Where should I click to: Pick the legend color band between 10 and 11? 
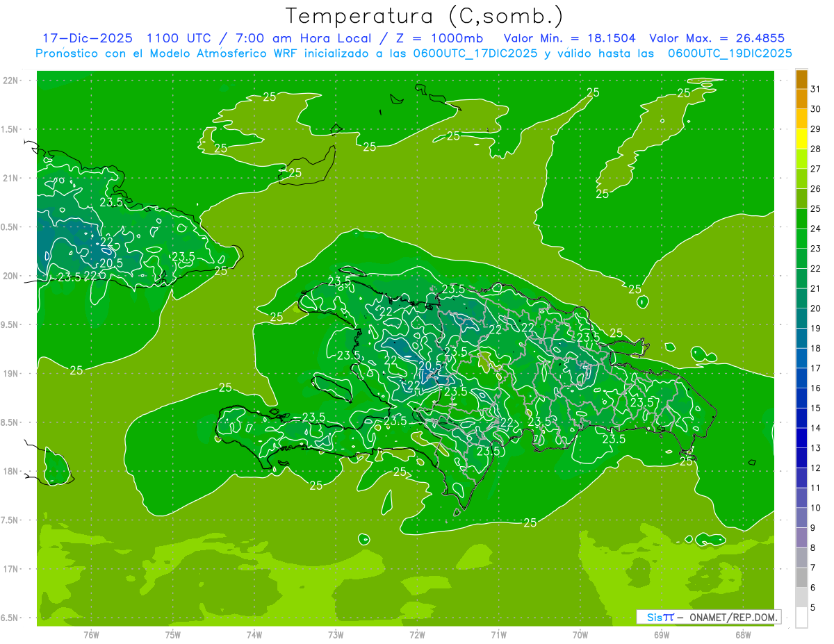coord(801,498)
